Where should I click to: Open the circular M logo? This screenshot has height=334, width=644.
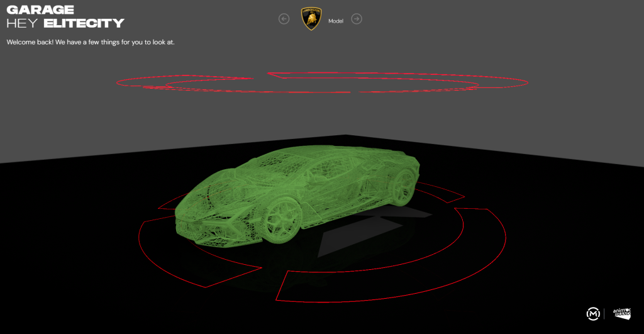coord(592,313)
